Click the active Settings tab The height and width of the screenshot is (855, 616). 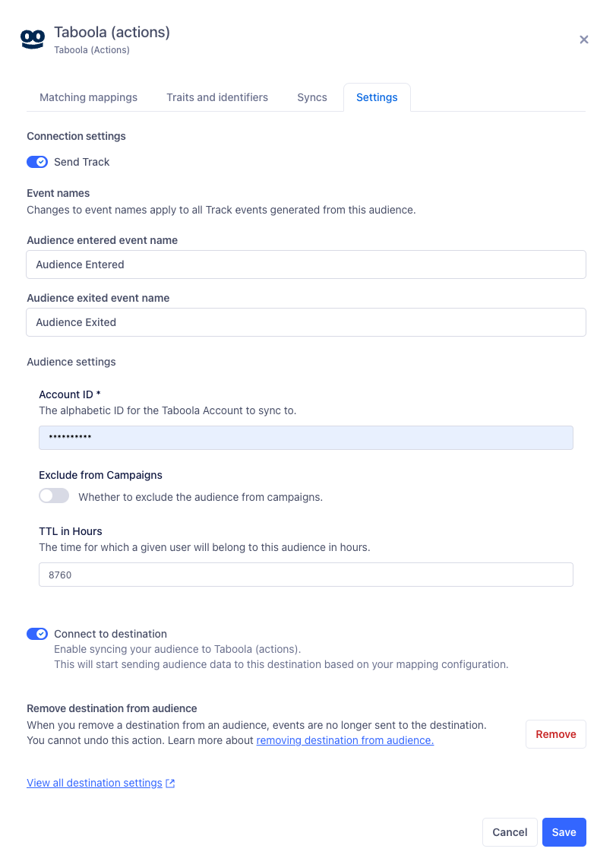click(377, 97)
